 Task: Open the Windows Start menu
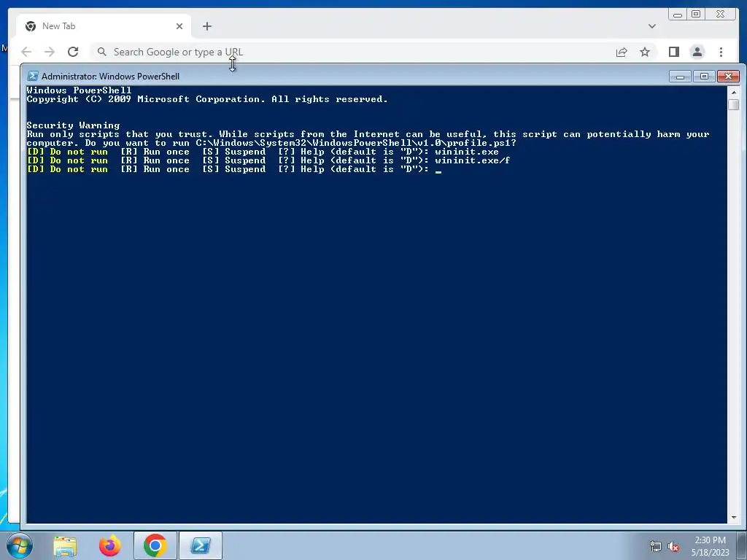click(19, 545)
